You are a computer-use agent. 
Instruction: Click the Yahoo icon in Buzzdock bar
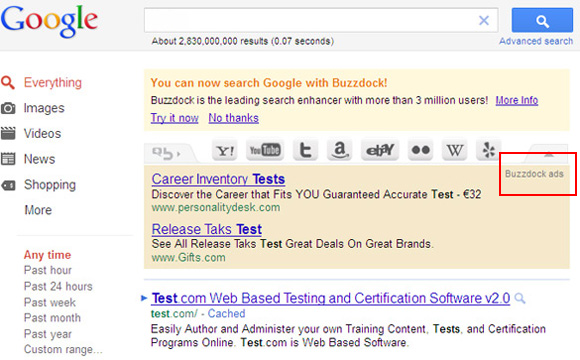pyautogui.click(x=225, y=150)
